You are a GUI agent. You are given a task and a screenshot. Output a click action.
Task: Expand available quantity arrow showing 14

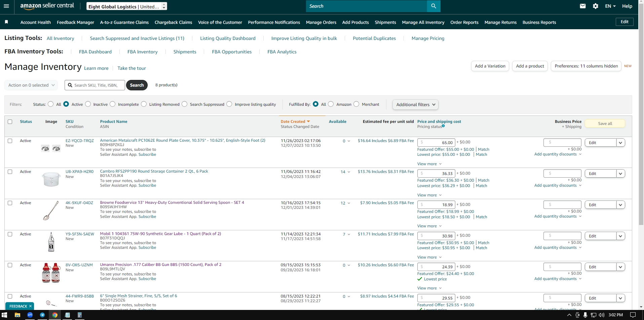click(x=349, y=172)
